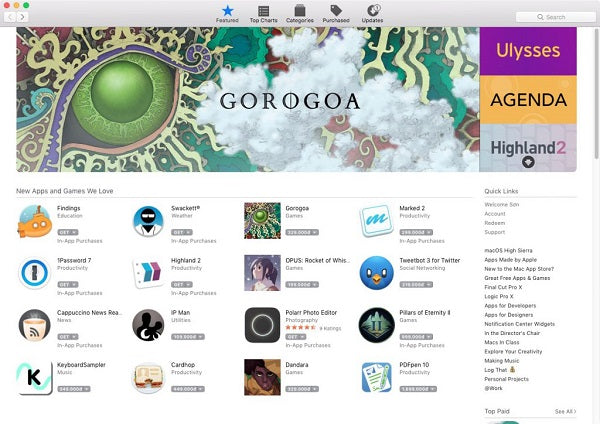Viewport: 600px width, 424px height.
Task: Open the Ulysses banner tile
Action: click(x=528, y=51)
